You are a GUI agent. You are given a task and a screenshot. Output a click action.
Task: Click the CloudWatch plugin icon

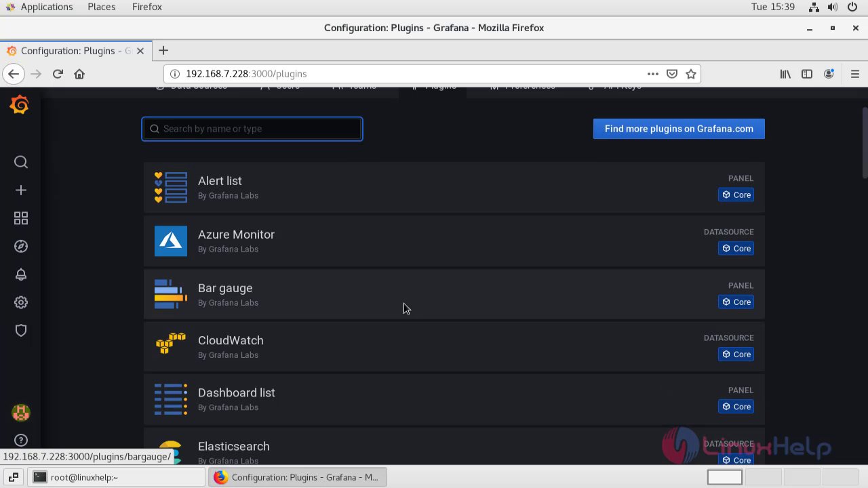(x=171, y=343)
